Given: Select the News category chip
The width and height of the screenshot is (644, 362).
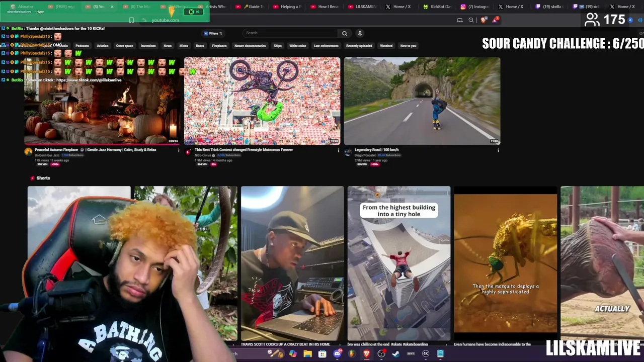Looking at the screenshot, I should click(x=168, y=46).
